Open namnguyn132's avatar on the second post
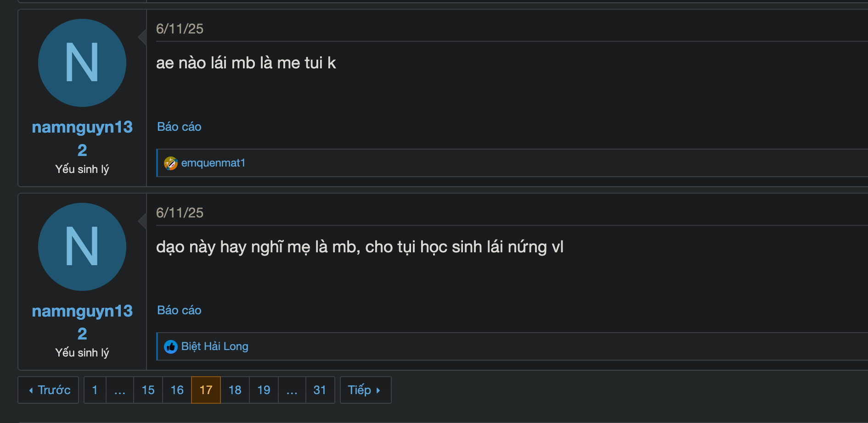The width and height of the screenshot is (868, 423). point(82,246)
